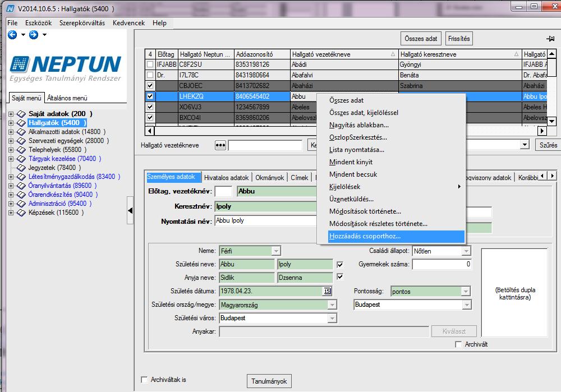Viewport: 561px width, 392px height.
Task: Toggle the Anyja neve checkbox
Action: click(340, 277)
